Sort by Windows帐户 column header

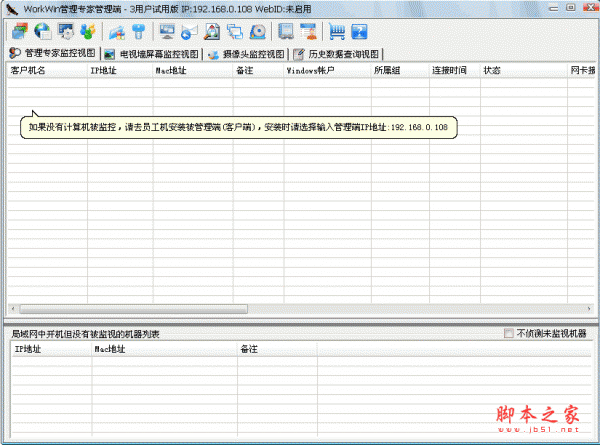[x=328, y=70]
